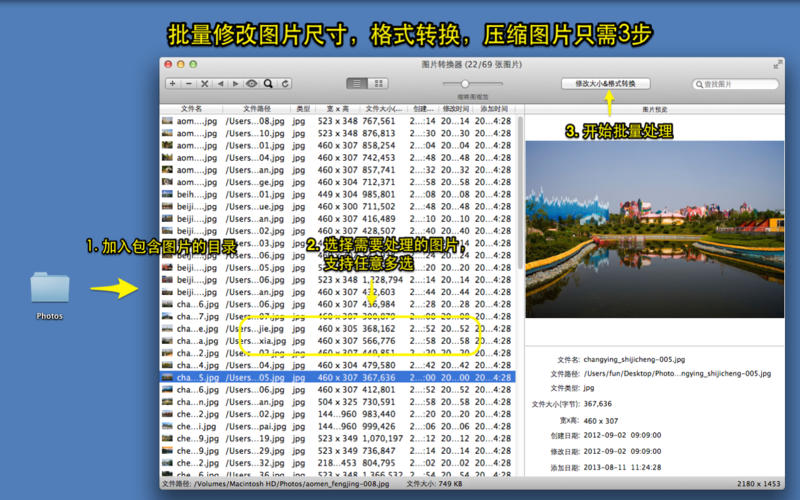Switch to list view mode
This screenshot has width=800, height=500.
pos(356,84)
